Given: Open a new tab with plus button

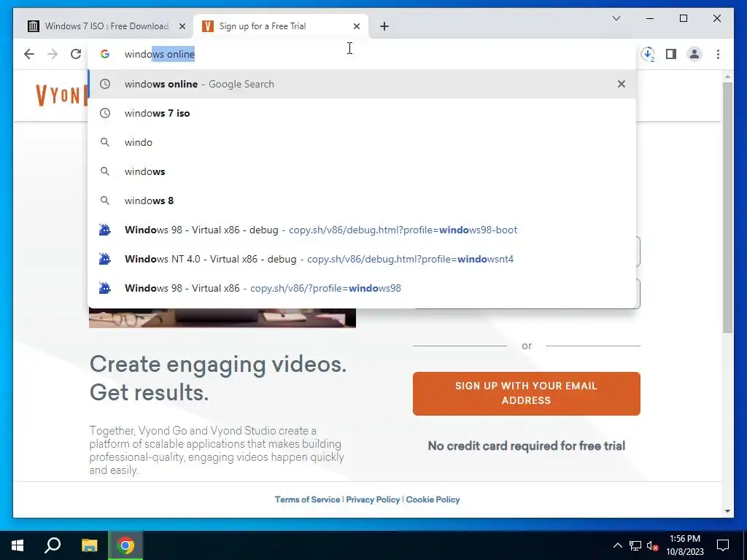Looking at the screenshot, I should (384, 26).
